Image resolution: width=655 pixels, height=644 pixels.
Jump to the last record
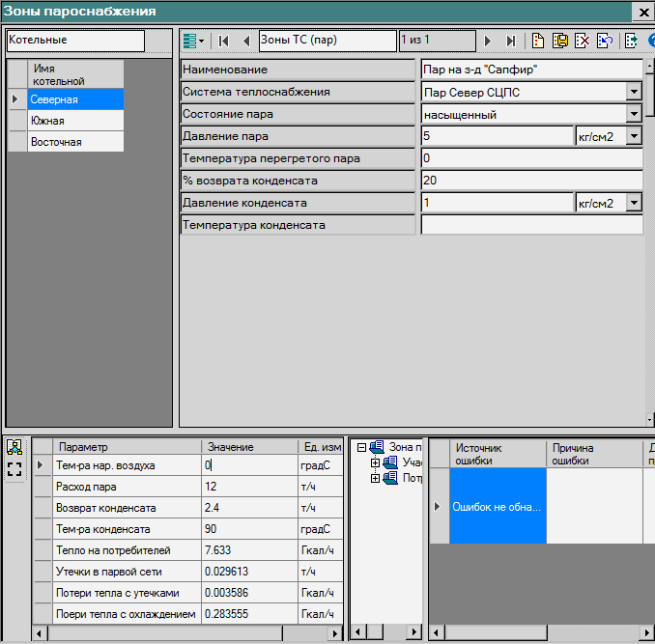(x=510, y=41)
